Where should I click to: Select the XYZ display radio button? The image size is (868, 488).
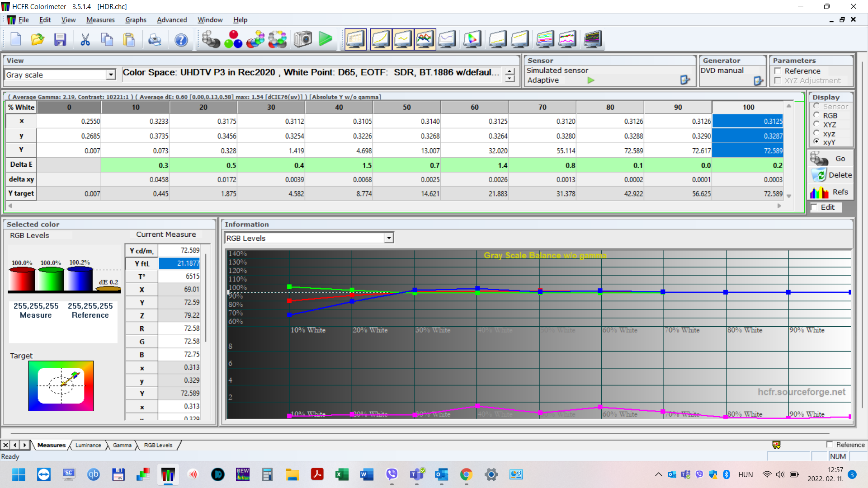pyautogui.click(x=816, y=125)
